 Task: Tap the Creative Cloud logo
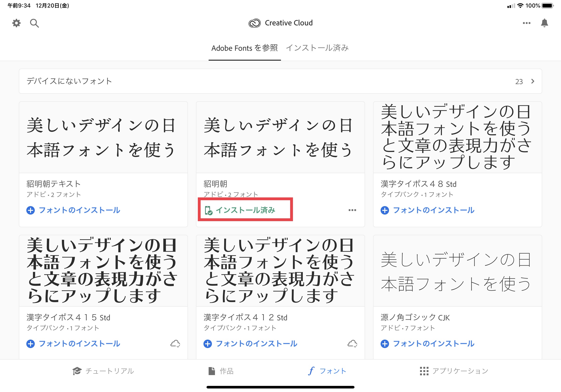[x=254, y=23]
